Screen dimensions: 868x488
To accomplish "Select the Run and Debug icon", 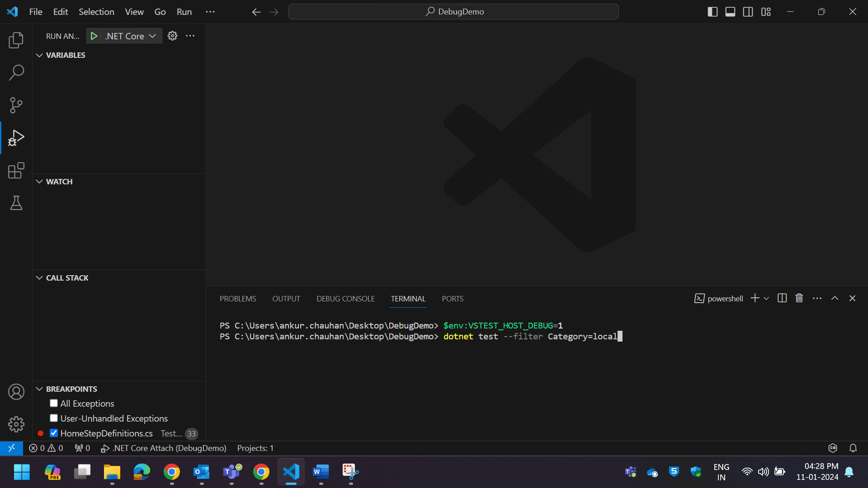I will (16, 138).
